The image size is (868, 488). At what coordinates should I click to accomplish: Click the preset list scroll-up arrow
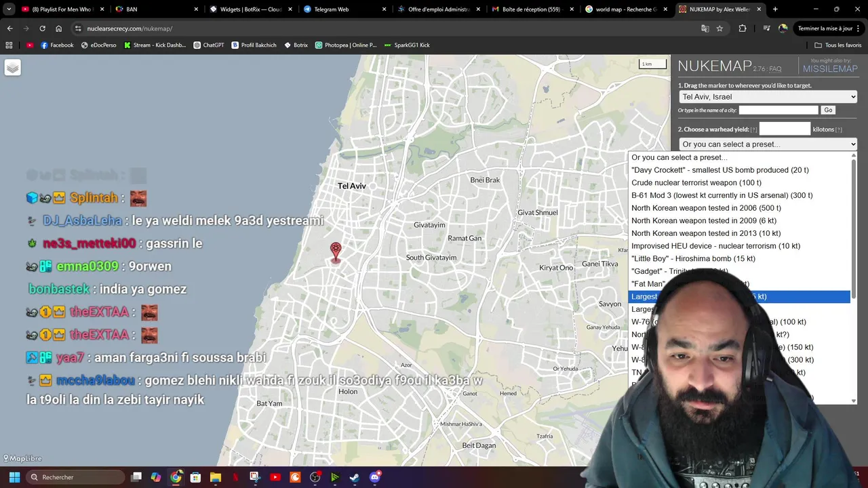[854, 156]
